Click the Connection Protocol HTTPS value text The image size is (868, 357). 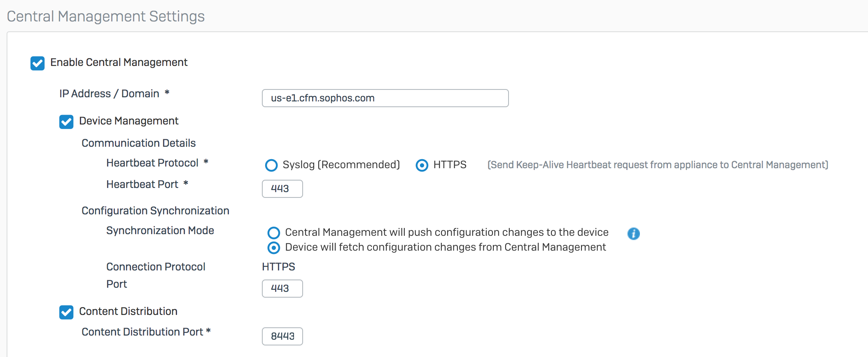(x=278, y=267)
